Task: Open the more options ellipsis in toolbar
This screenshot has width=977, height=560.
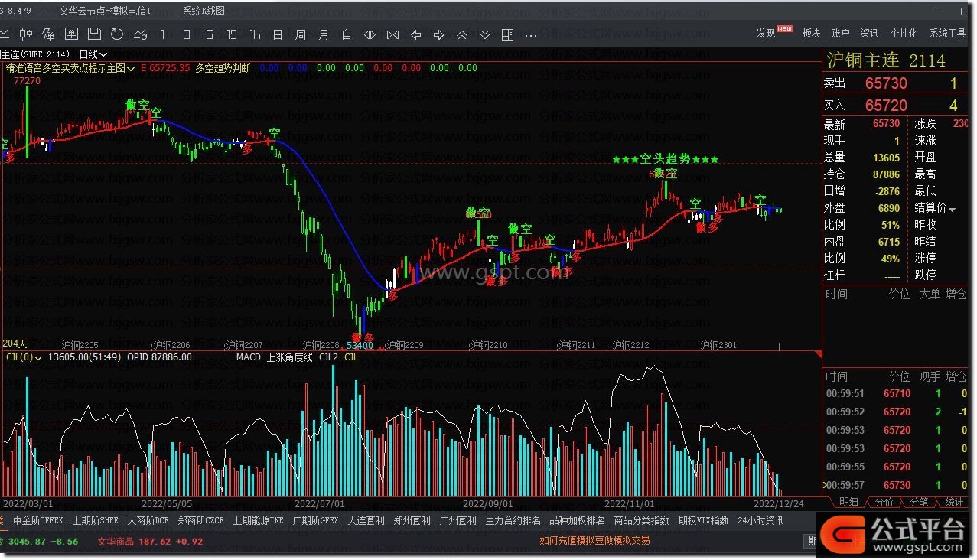Action: tap(531, 35)
